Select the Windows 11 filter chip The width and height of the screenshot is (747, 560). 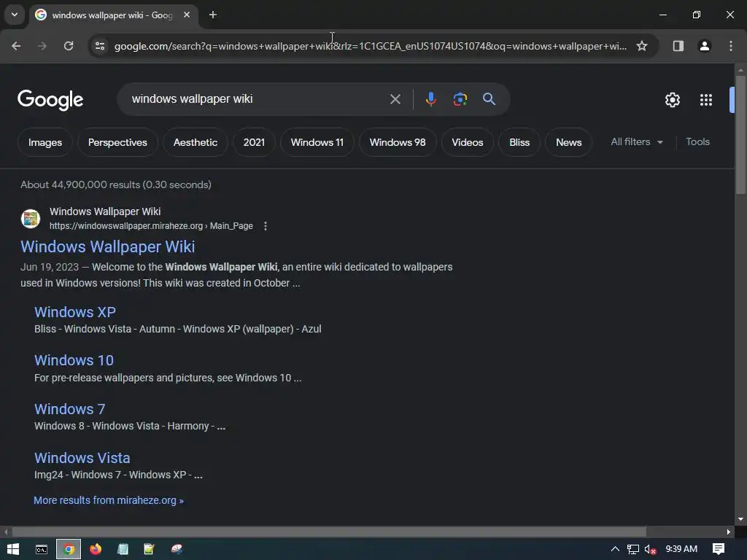[317, 142]
